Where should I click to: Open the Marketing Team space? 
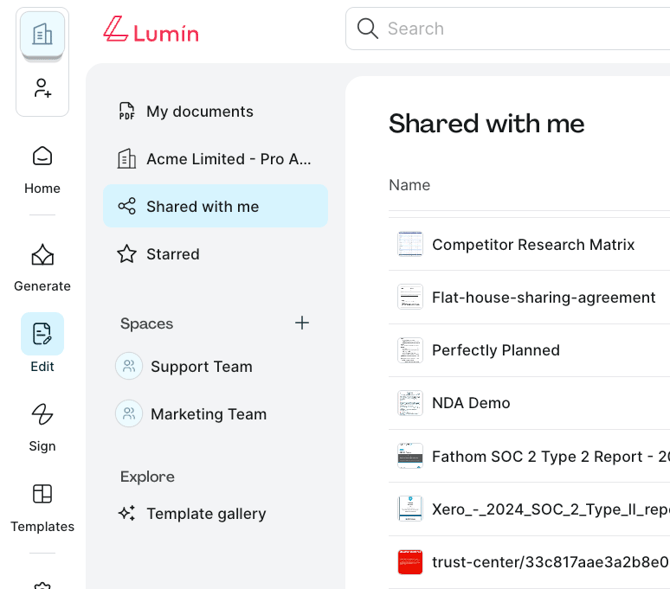[208, 414]
